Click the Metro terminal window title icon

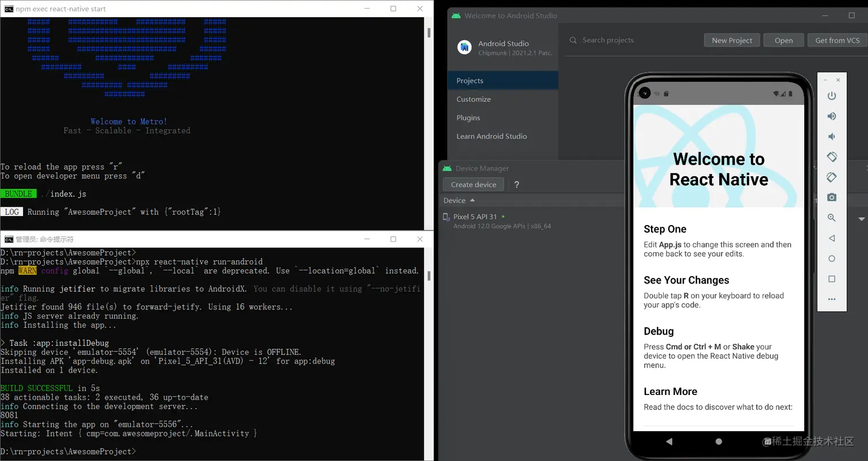pos(9,9)
